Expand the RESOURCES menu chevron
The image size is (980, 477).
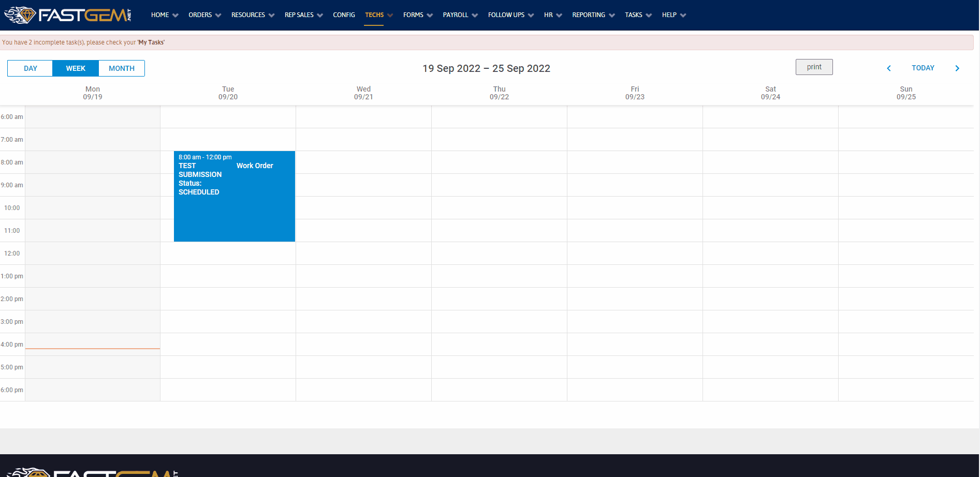click(x=272, y=16)
